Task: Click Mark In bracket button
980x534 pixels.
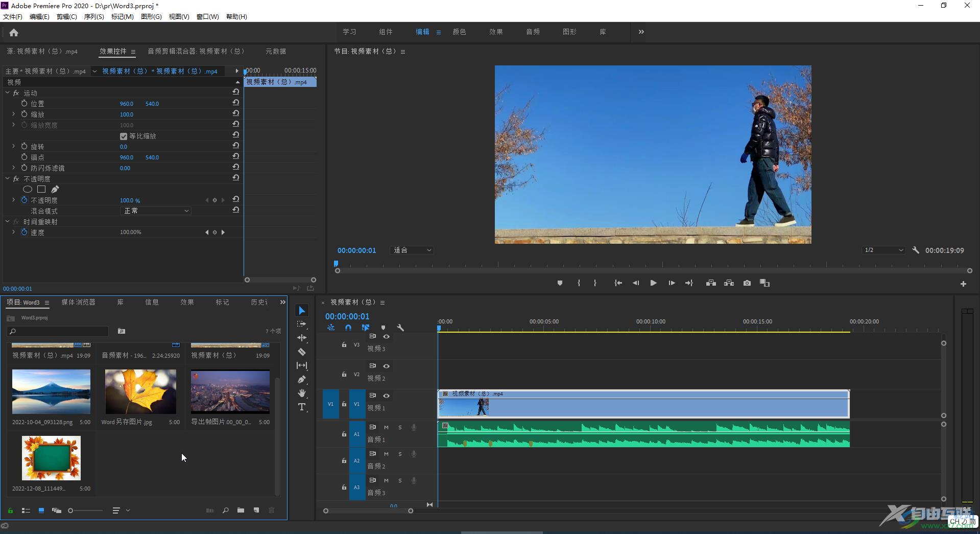Action: click(x=579, y=283)
